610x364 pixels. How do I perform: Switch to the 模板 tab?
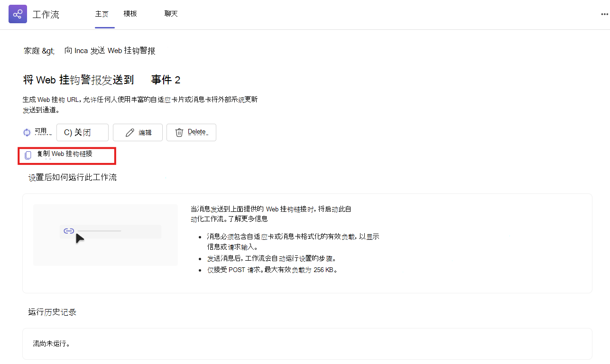coord(130,14)
